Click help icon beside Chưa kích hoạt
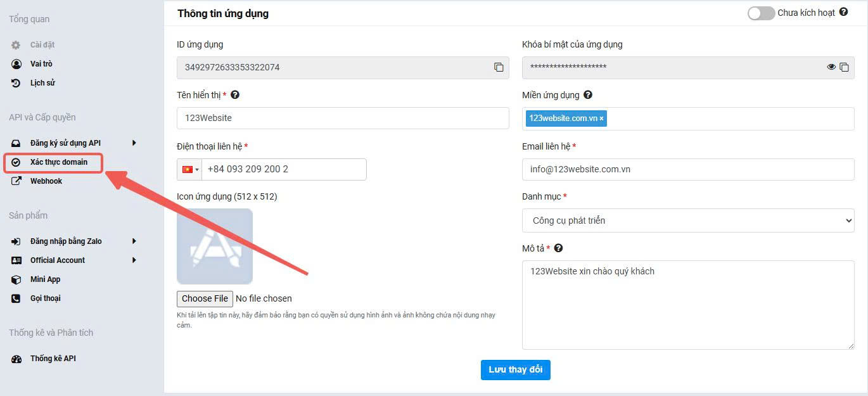The image size is (868, 396). tap(843, 12)
